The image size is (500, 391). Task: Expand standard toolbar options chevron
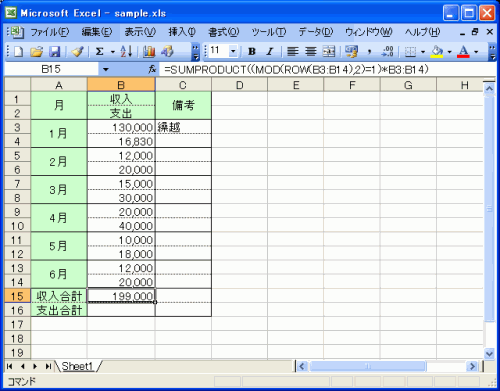click(x=196, y=52)
